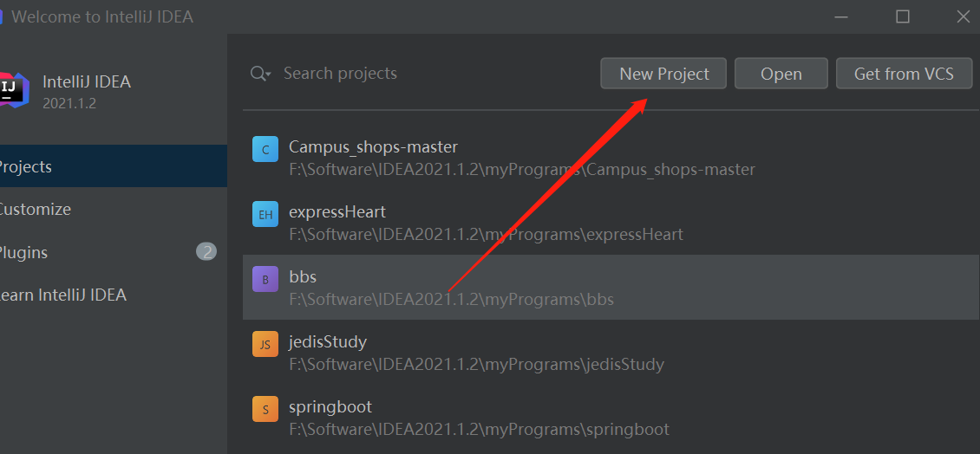Click the orange JS icon of jedisStudy
The width and height of the screenshot is (980, 454).
265,344
